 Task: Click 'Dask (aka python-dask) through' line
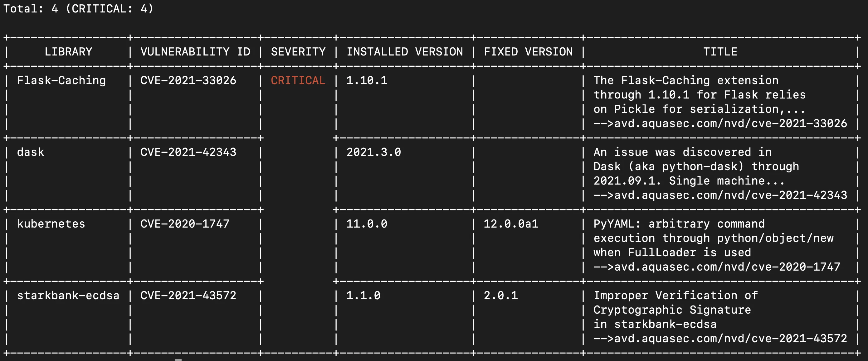pyautogui.click(x=696, y=166)
